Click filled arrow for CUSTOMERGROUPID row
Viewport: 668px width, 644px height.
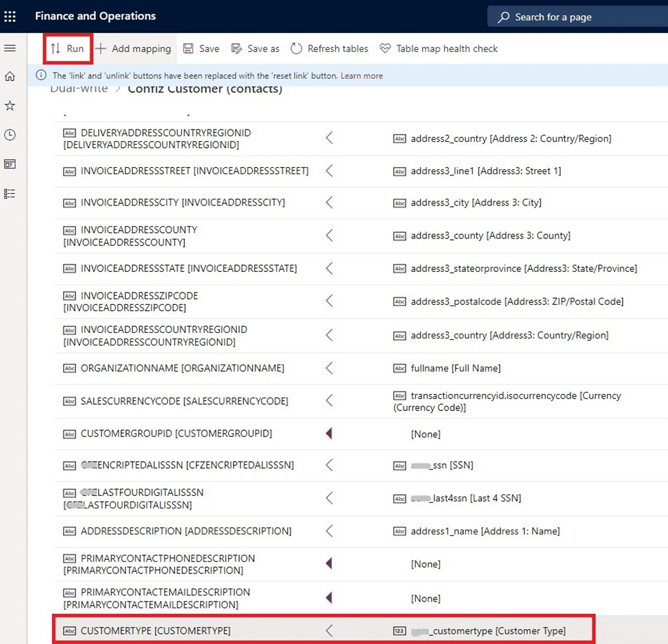point(329,434)
